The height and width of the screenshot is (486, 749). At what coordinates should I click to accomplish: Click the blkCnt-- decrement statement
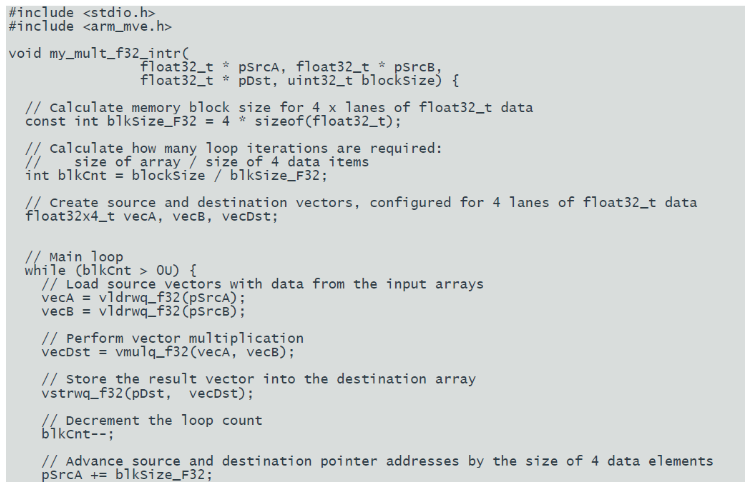tap(78, 434)
